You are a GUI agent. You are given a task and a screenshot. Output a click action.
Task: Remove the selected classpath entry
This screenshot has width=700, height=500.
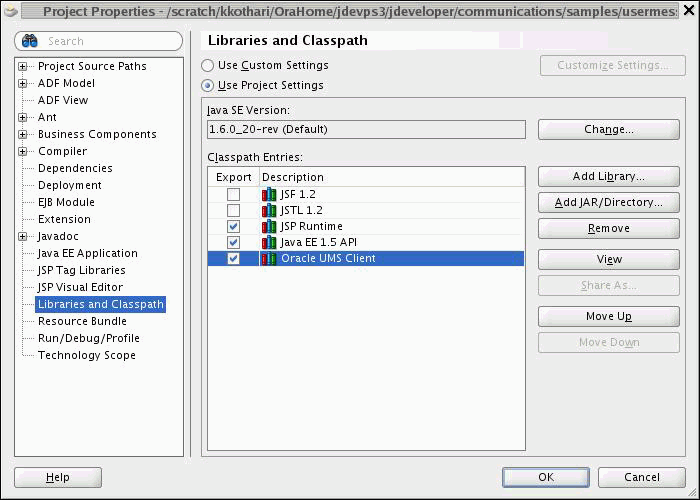[x=609, y=228]
